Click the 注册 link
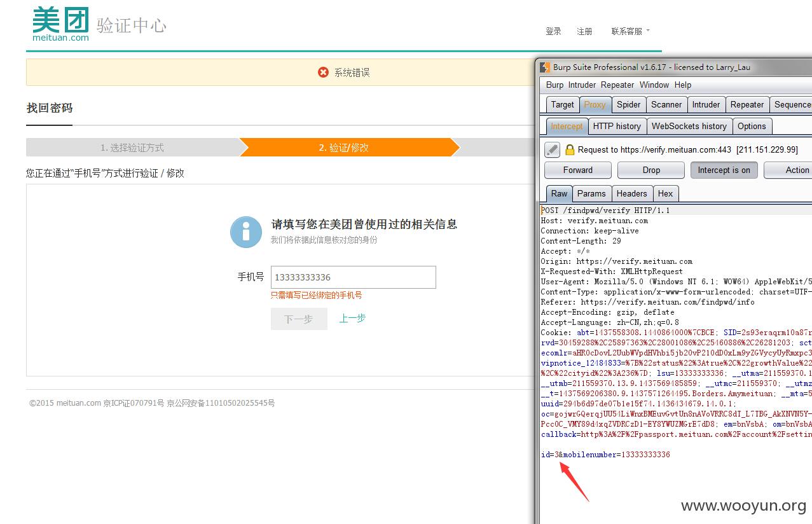Image resolution: width=812 pixels, height=524 pixels. point(584,31)
